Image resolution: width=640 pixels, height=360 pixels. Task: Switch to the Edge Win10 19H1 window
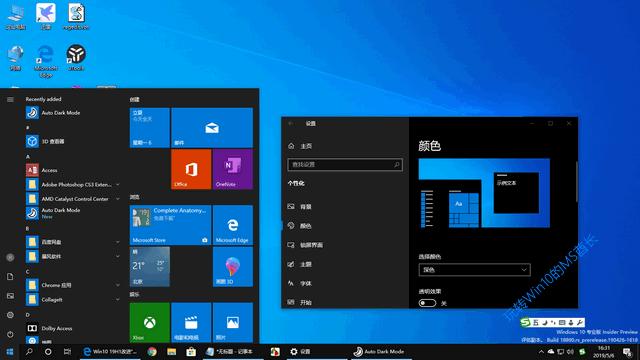point(110,351)
